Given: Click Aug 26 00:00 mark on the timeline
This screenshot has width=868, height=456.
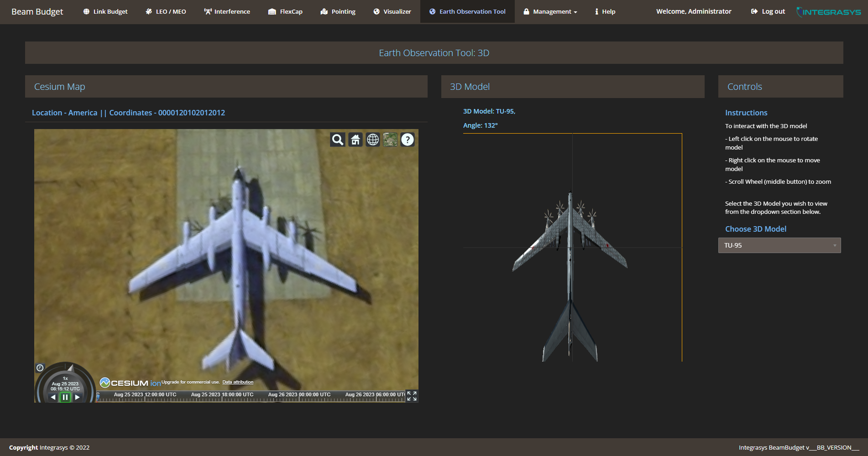Looking at the screenshot, I should pos(299,395).
